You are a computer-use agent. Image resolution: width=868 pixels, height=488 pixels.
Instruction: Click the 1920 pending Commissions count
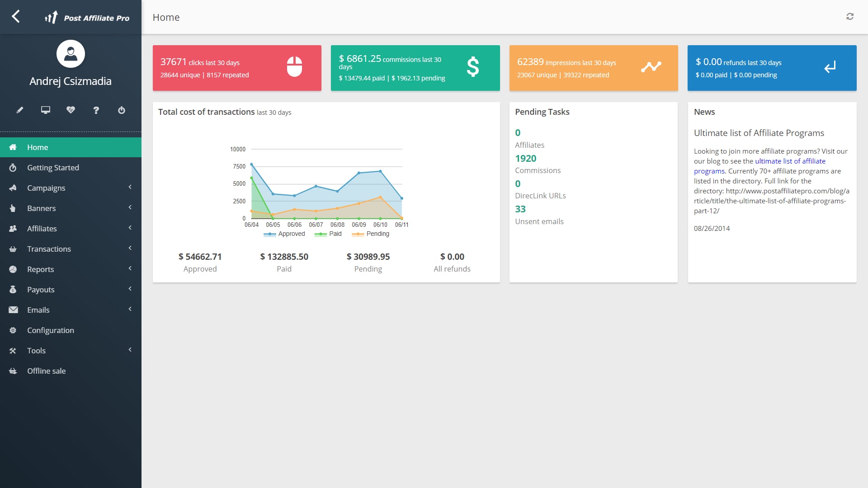526,158
